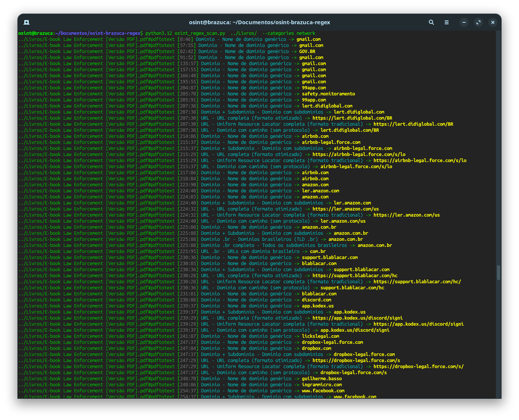Click URL https://lert.didiglobal.com/BR on the 'URL completa' line

tap(352, 118)
